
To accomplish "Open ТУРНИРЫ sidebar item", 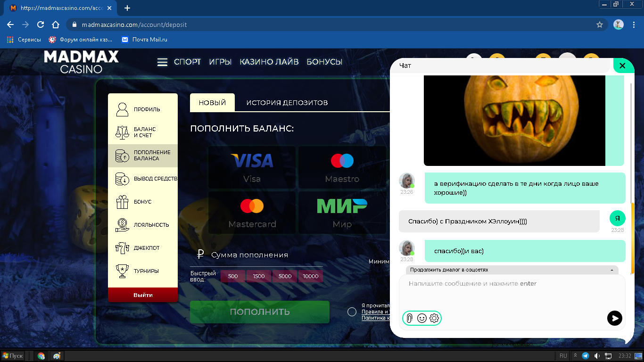I will (143, 271).
